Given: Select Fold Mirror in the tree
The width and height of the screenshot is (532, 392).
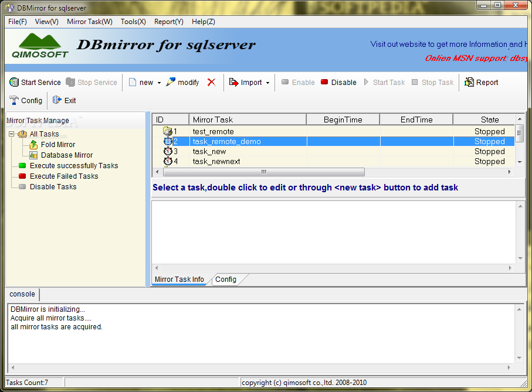Looking at the screenshot, I should (x=58, y=145).
